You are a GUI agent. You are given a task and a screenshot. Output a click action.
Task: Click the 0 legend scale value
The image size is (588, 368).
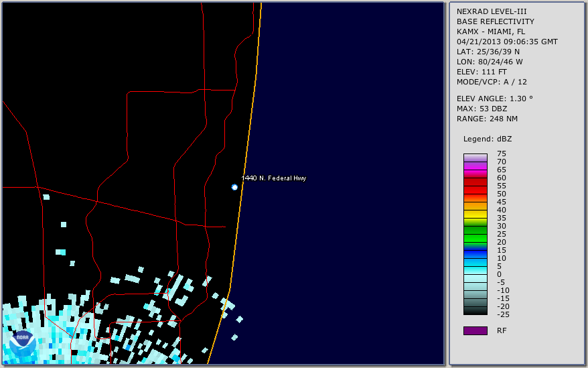pos(499,275)
